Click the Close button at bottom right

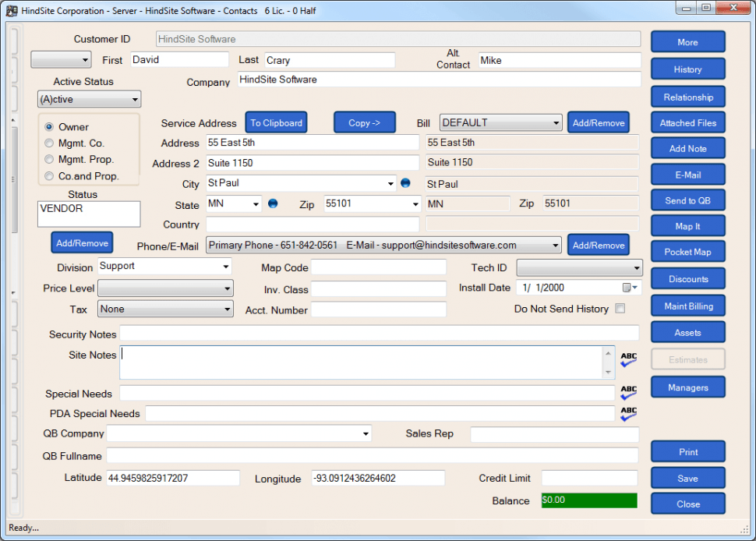pos(688,504)
